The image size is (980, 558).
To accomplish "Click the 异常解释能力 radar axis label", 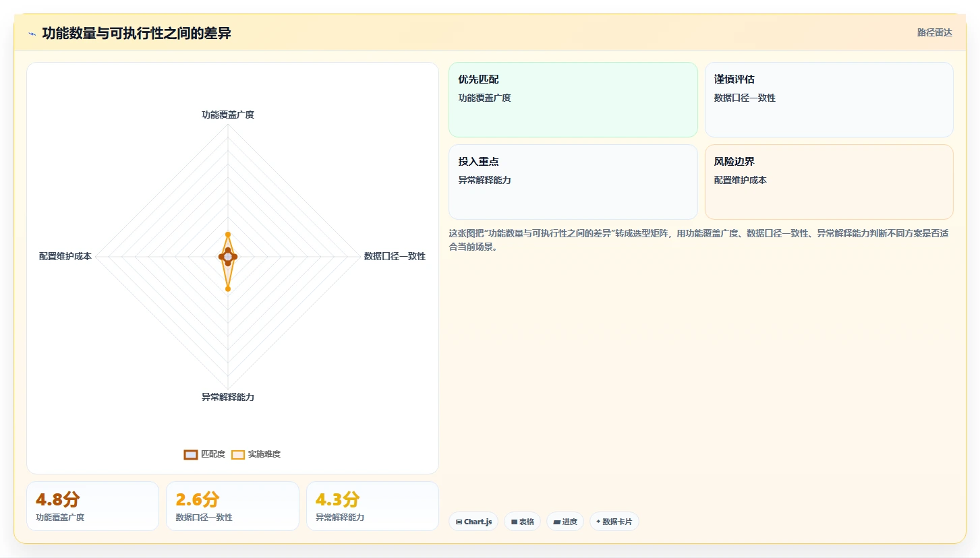I will [228, 397].
